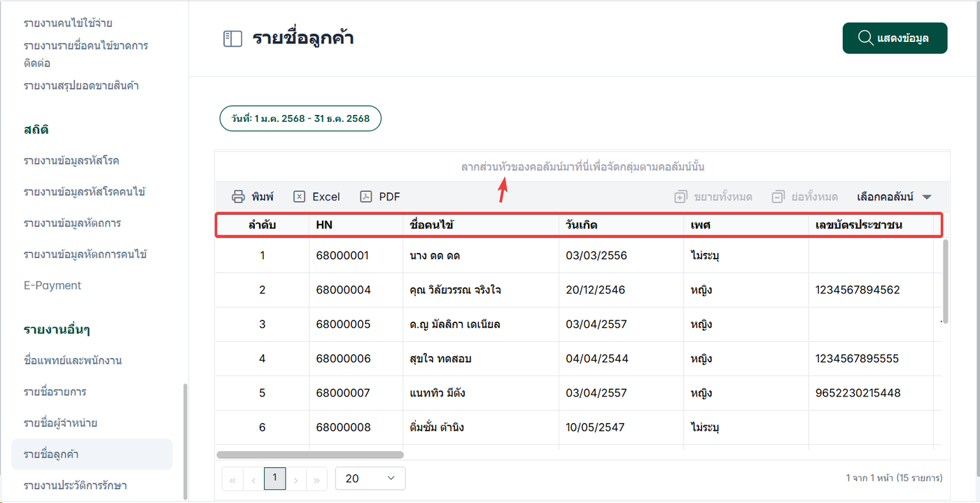The image size is (980, 503).
Task: Select page 1 in pagination
Action: [x=274, y=478]
